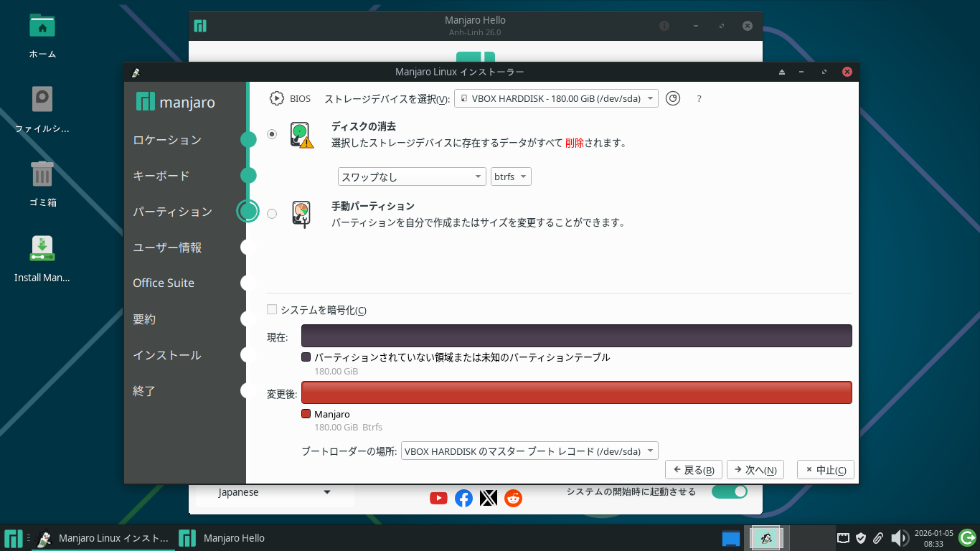
Task: Click the keep-above arrow in installer title bar
Action: click(782, 72)
